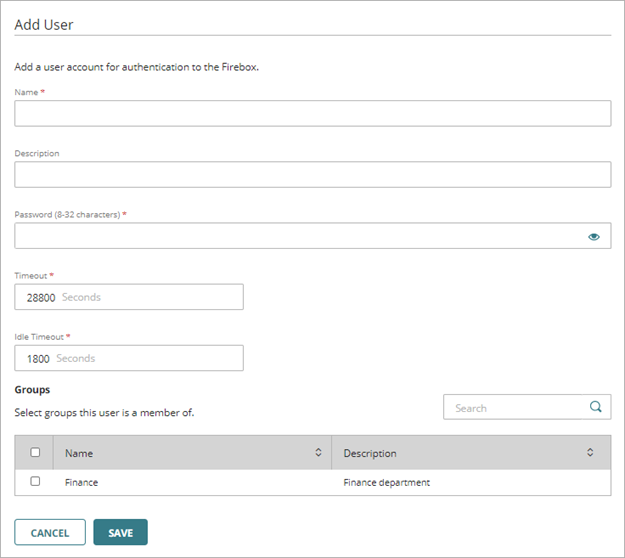This screenshot has height=558, width=625.
Task: Click into the Description field
Action: [312, 175]
